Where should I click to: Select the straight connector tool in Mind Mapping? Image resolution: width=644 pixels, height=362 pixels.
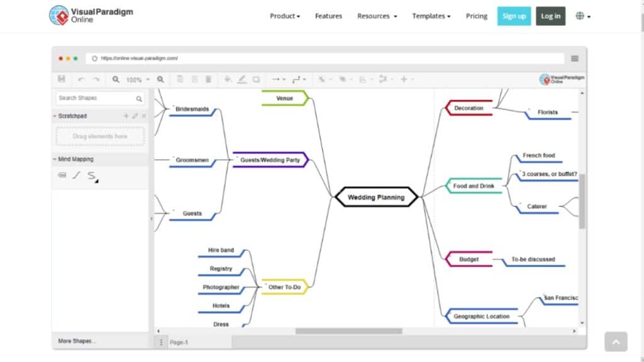(77, 175)
